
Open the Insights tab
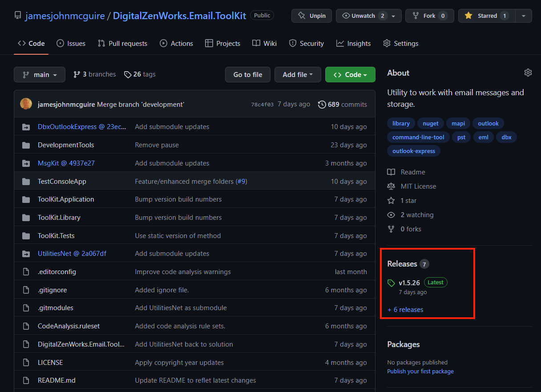click(353, 43)
